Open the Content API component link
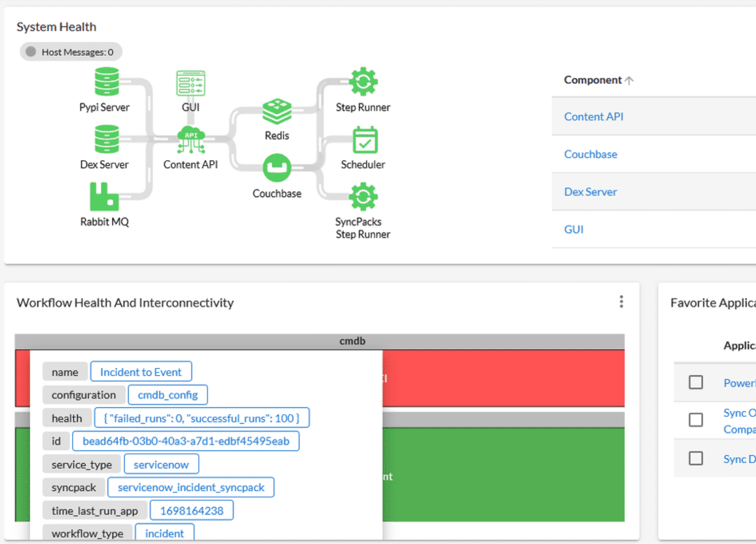 tap(594, 116)
